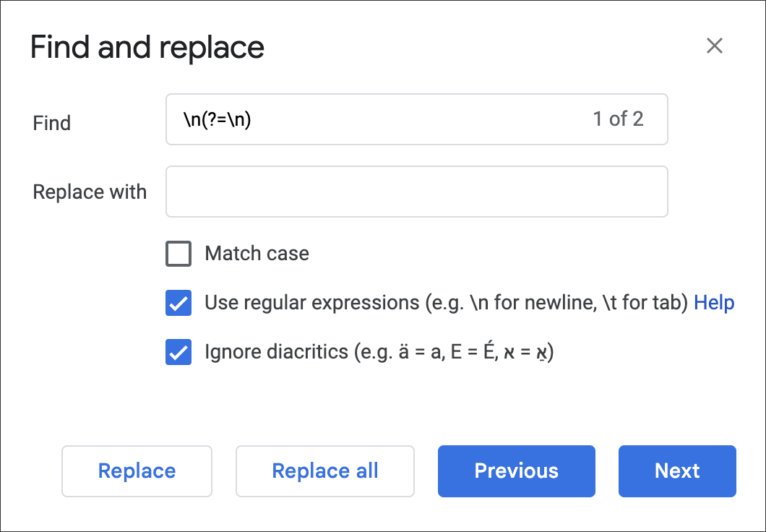766x532 pixels.
Task: Click the 'Use regular expressions' label text
Action: pyautogui.click(x=311, y=303)
